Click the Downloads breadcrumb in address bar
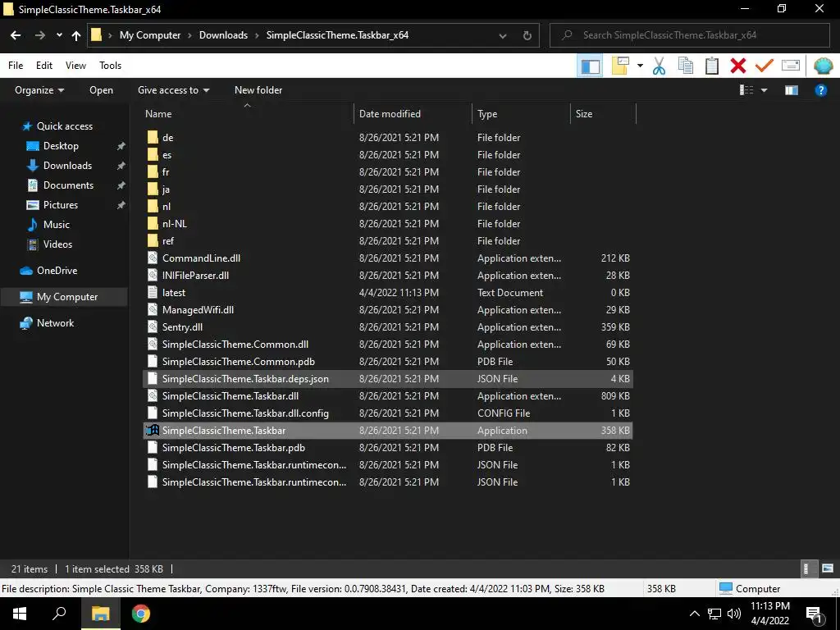Image resolution: width=840 pixels, height=630 pixels. [223, 35]
